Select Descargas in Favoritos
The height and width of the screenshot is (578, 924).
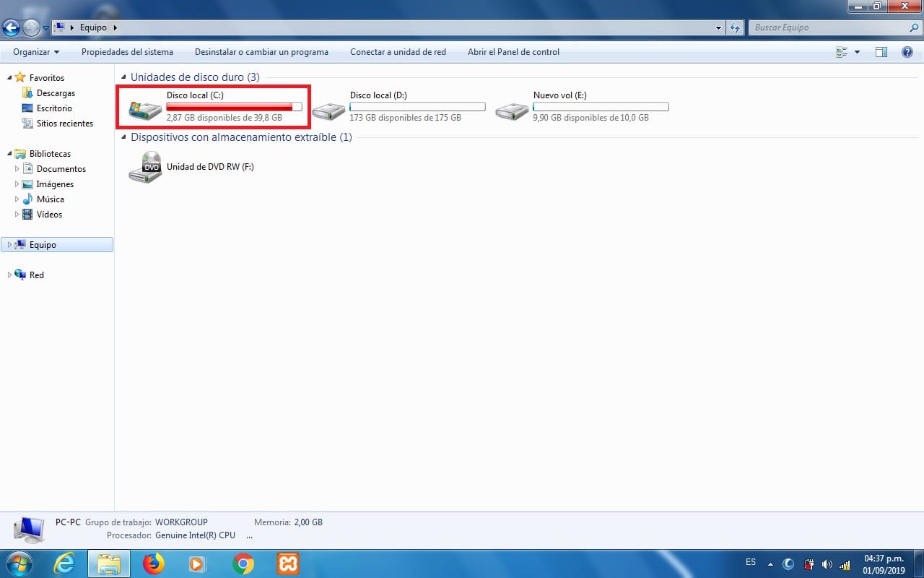pyautogui.click(x=56, y=93)
